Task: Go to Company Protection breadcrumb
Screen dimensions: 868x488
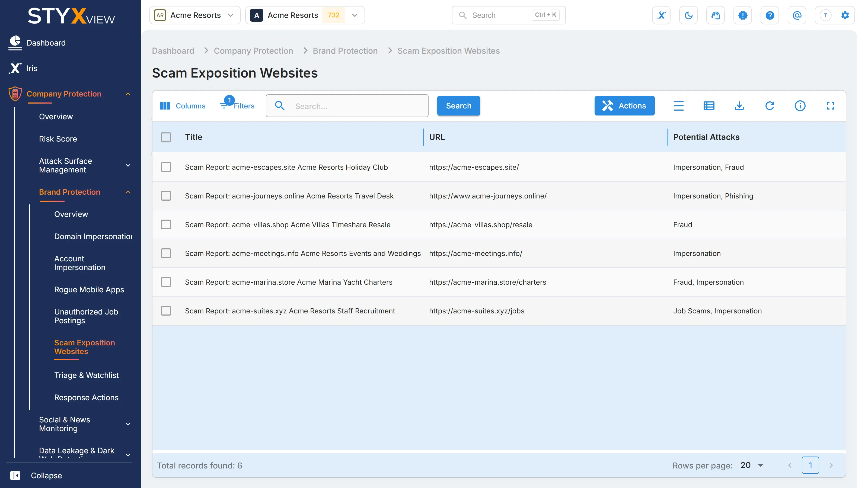Action: 253,51
